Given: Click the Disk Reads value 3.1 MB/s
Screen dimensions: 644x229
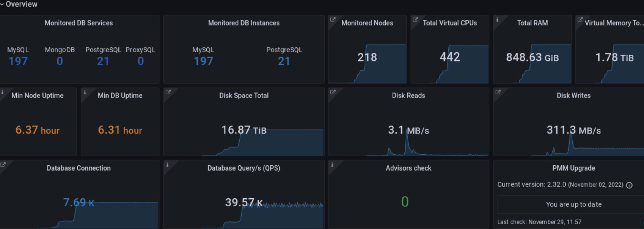Looking at the screenshot, I should [408, 130].
